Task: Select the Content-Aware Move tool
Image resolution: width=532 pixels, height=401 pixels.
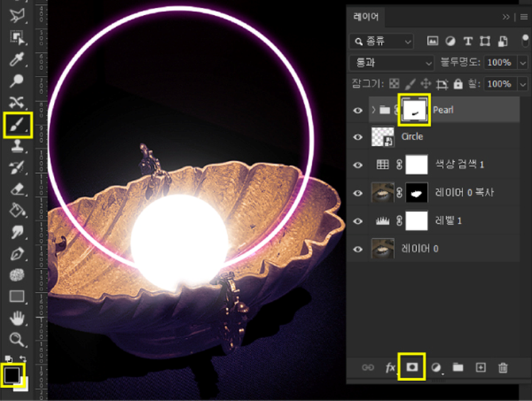Action: coord(16,102)
